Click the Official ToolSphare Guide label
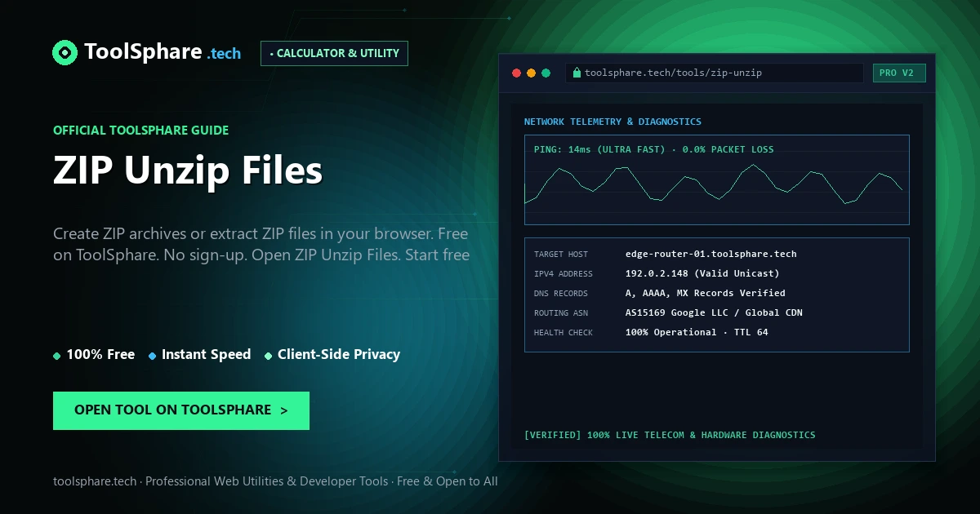This screenshot has width=980, height=514. 140,130
